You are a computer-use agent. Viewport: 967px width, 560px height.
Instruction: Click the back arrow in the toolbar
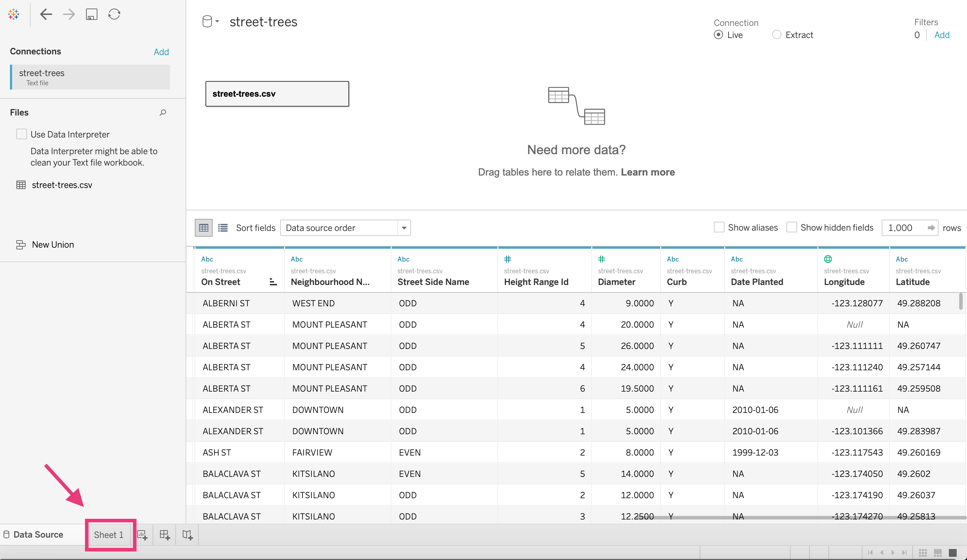tap(46, 15)
